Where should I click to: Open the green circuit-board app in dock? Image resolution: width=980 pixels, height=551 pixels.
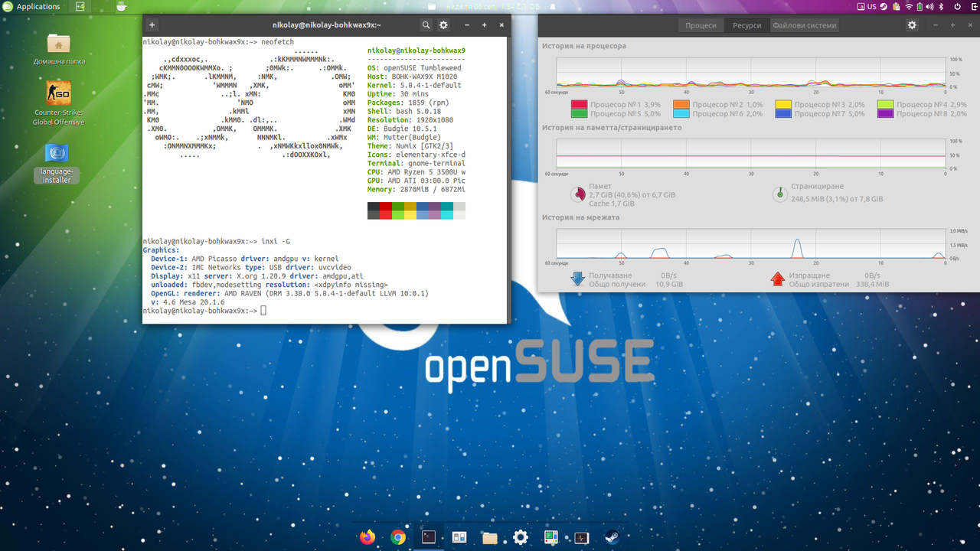coord(550,537)
